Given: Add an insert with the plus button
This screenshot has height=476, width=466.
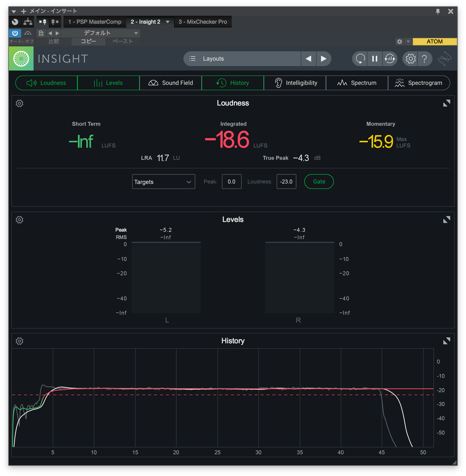Looking at the screenshot, I should (24, 11).
